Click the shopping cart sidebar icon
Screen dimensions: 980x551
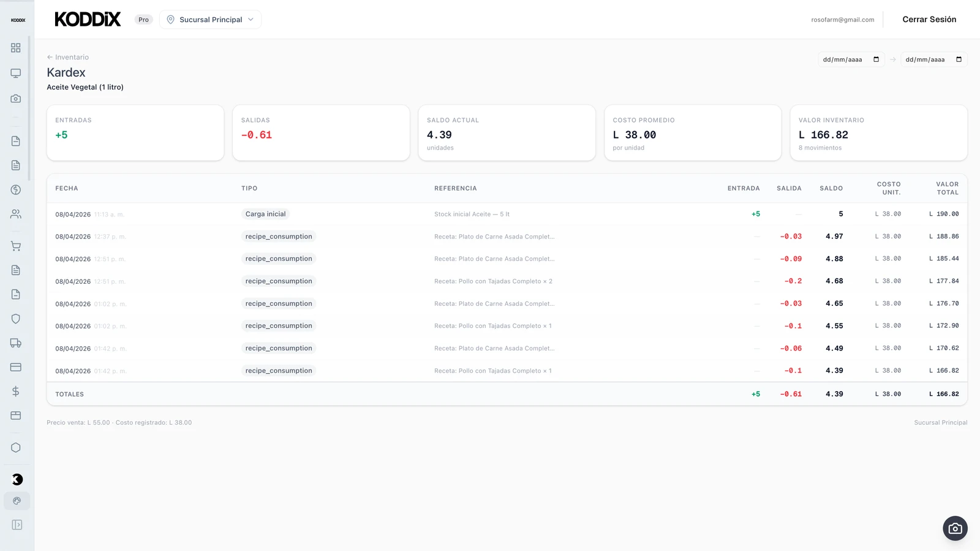16,246
